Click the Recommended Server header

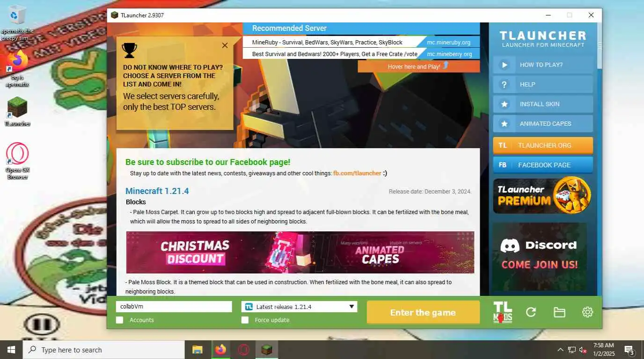(x=361, y=29)
